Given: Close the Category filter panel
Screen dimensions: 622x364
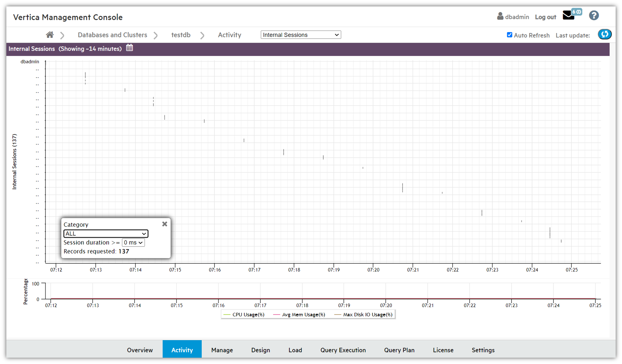Looking at the screenshot, I should (x=165, y=224).
